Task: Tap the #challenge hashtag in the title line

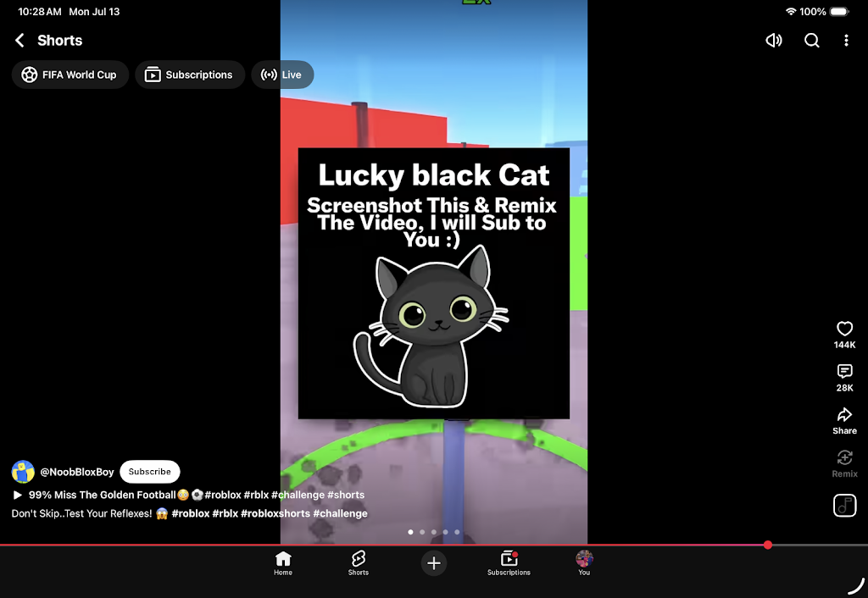Action: pyautogui.click(x=298, y=495)
